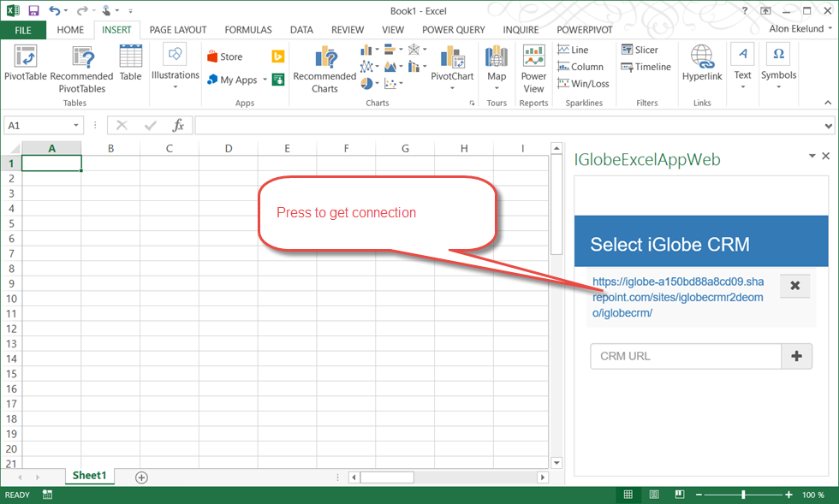Switch to the FORMULAS tab
839x504 pixels.
tap(248, 30)
